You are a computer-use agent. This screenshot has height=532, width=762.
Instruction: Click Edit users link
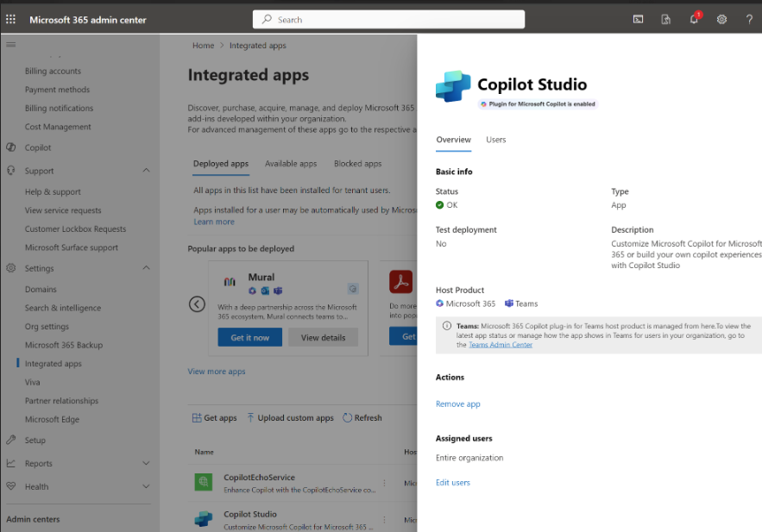(453, 483)
